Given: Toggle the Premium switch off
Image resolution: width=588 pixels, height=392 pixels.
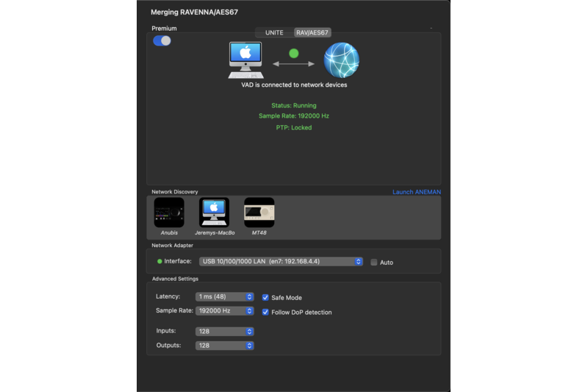Looking at the screenshot, I should pos(162,40).
